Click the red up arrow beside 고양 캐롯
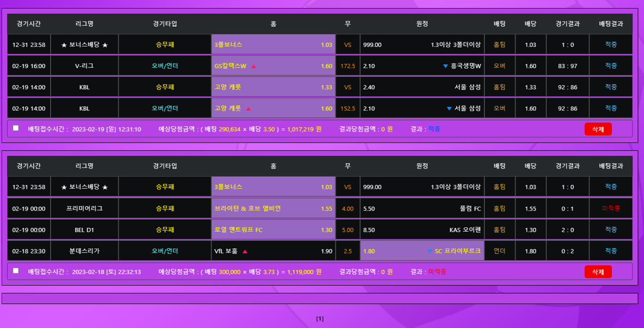Screen dimensions: 644x328 click(248, 109)
